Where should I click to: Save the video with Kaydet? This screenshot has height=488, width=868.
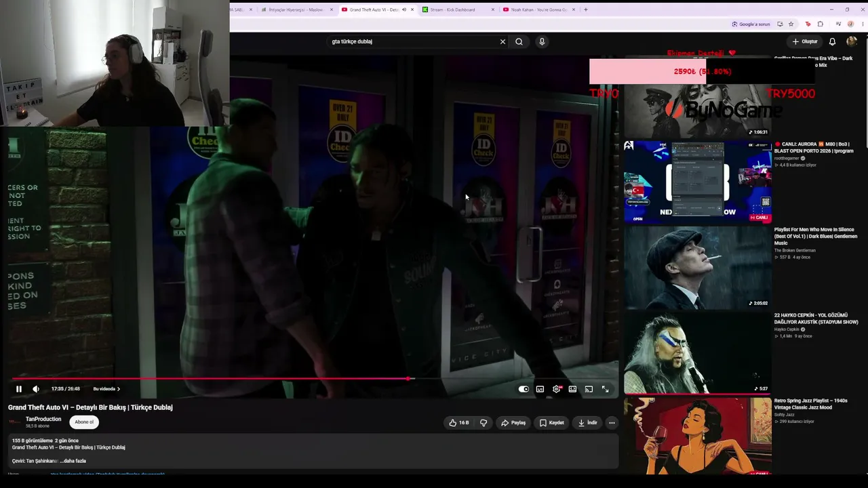[552, 423]
